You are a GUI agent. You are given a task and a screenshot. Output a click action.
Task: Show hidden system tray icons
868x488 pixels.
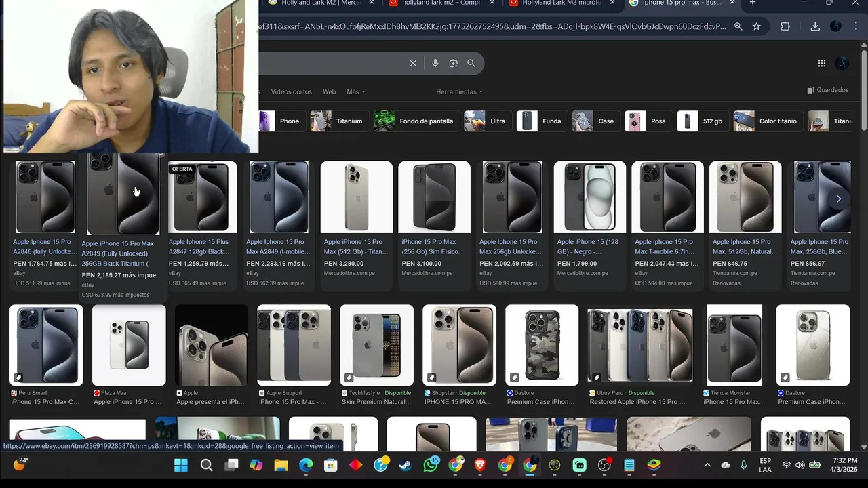(707, 465)
